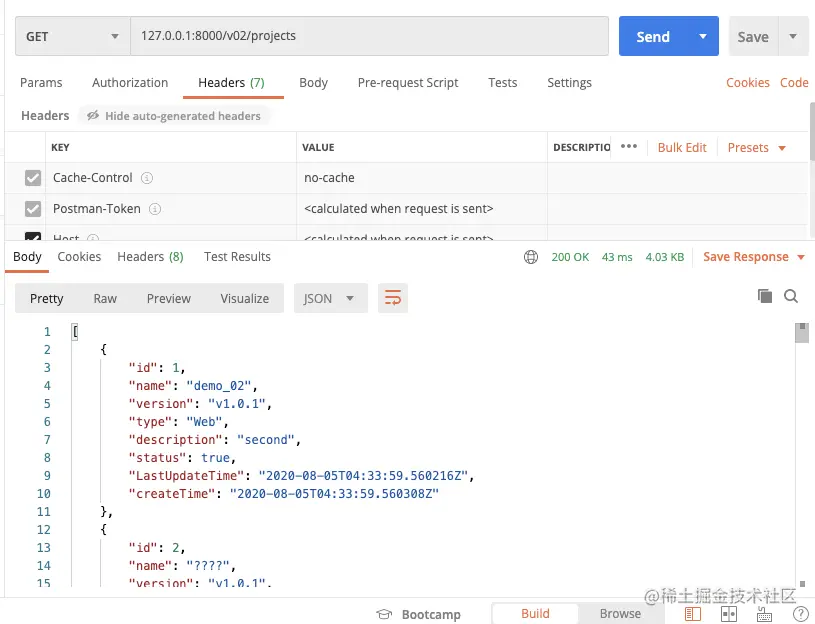Switch to the two-pane layout view
This screenshot has height=624, width=815.
coord(729,614)
